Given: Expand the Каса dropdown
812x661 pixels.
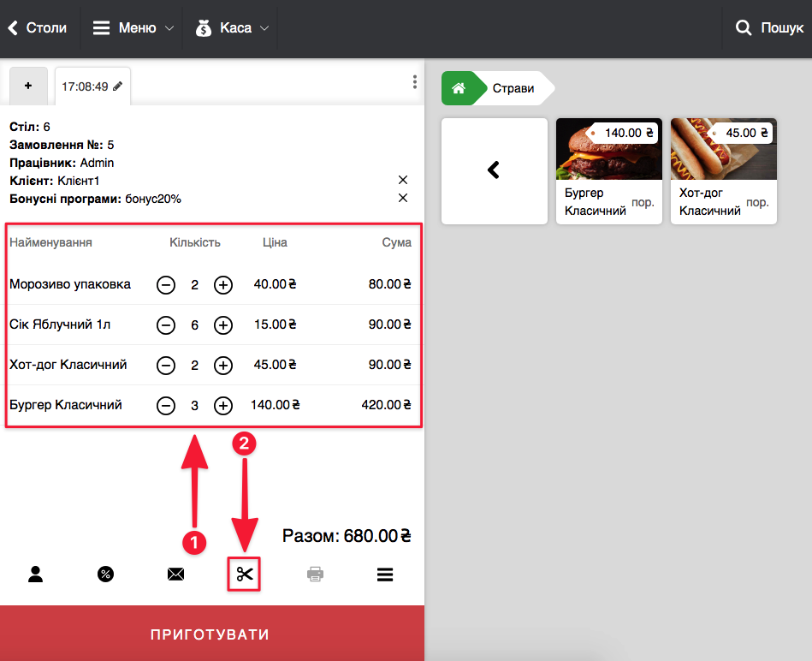Looking at the screenshot, I should [233, 28].
